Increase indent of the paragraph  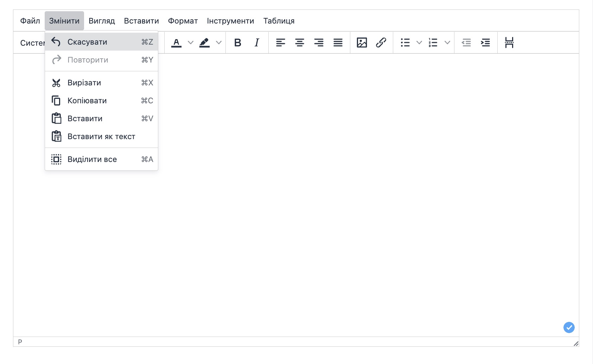485,43
